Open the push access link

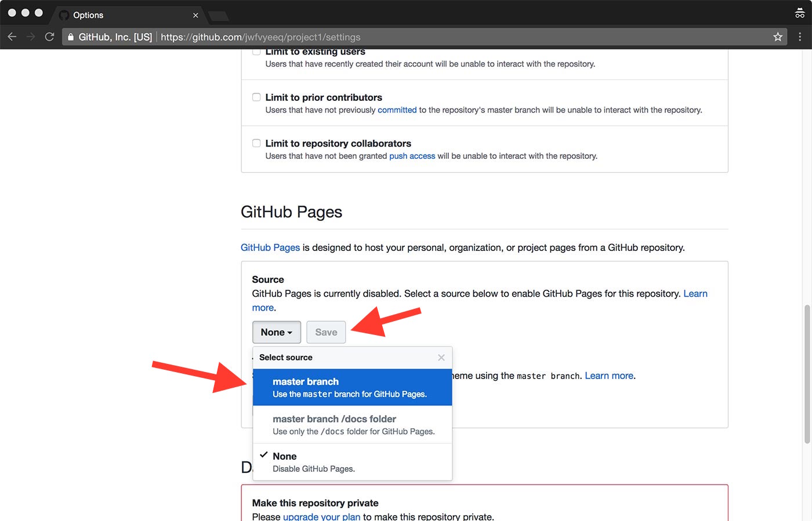click(x=412, y=156)
